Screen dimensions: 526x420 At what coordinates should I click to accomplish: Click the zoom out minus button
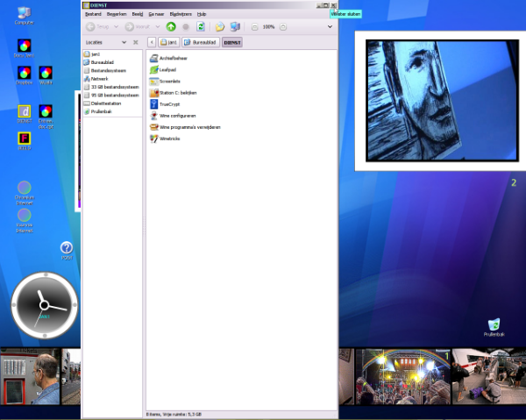point(254,27)
